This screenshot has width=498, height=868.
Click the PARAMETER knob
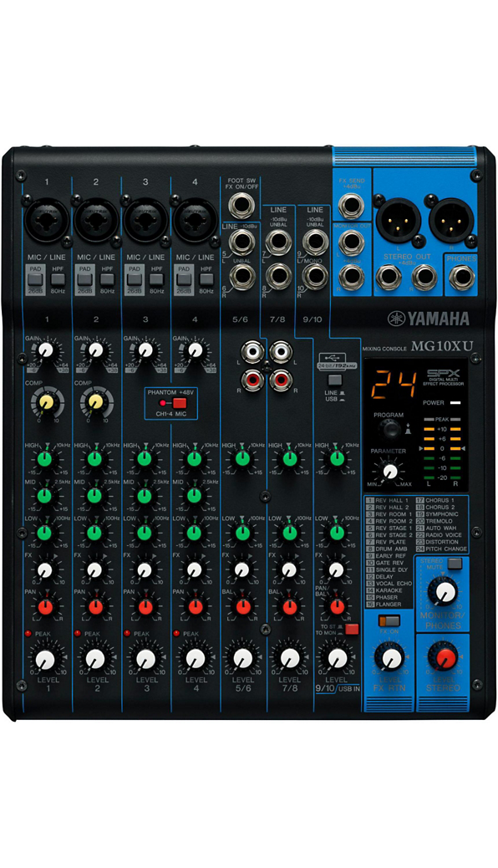pyautogui.click(x=389, y=471)
